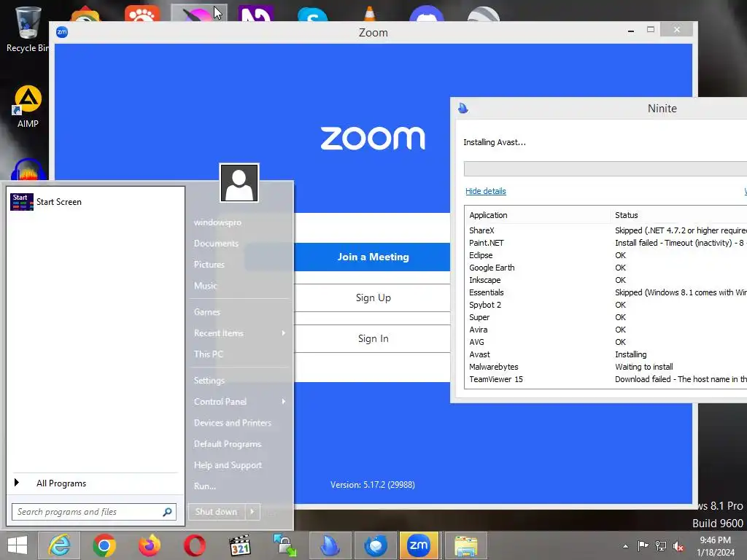The height and width of the screenshot is (560, 747).
Task: Open Documents from the Start menu
Action: (216, 244)
